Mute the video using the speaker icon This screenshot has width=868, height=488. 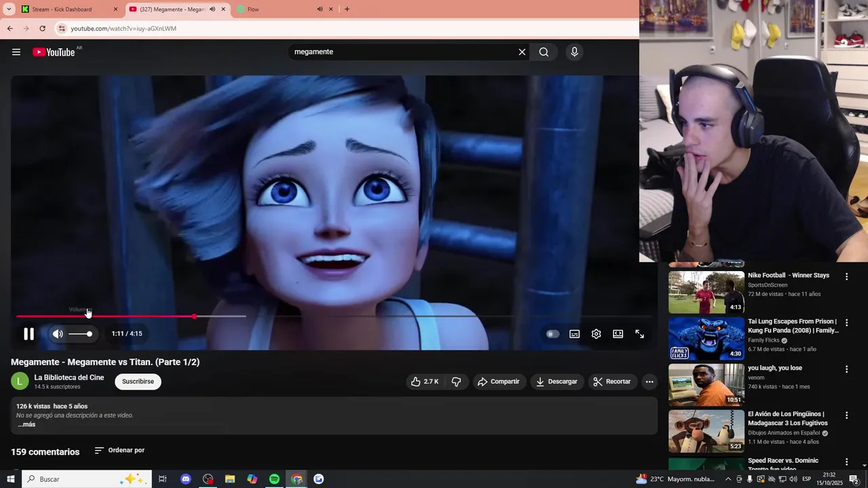[58, 333]
